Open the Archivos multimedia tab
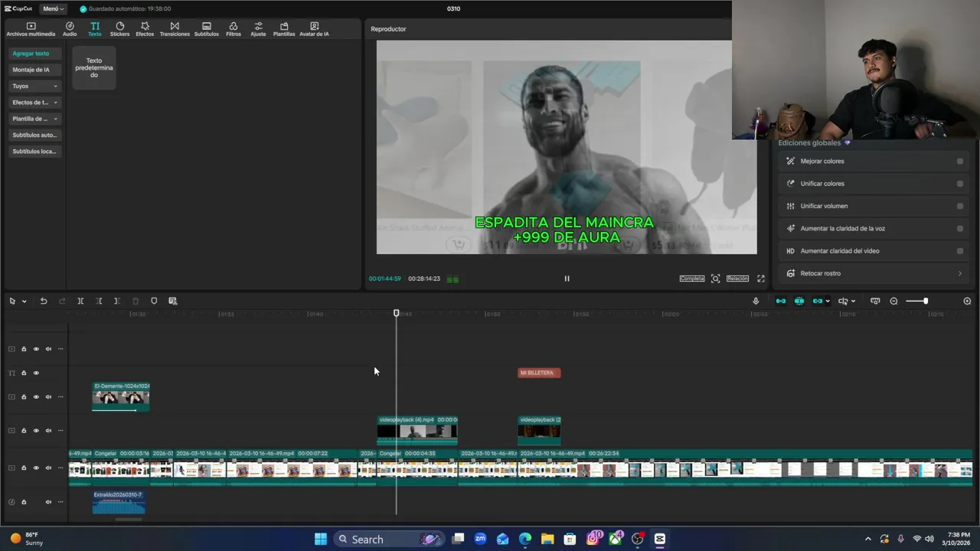Viewport: 980px width, 551px height. tap(31, 29)
